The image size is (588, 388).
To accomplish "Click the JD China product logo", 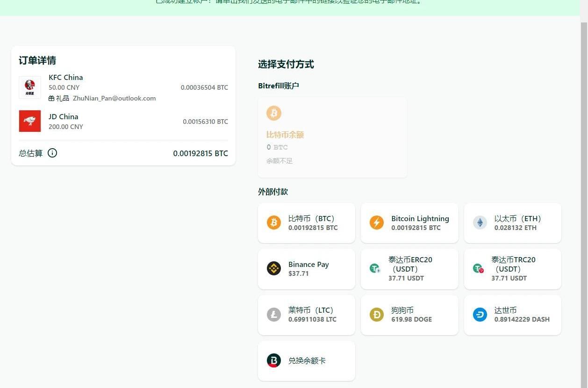I will pos(30,121).
